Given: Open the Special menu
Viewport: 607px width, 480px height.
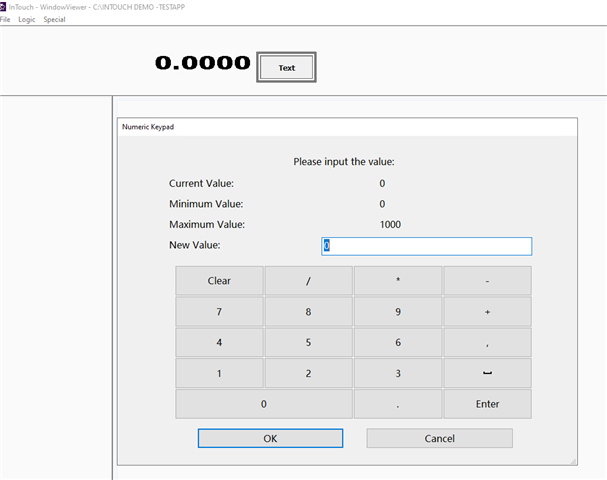Looking at the screenshot, I should 54,19.
